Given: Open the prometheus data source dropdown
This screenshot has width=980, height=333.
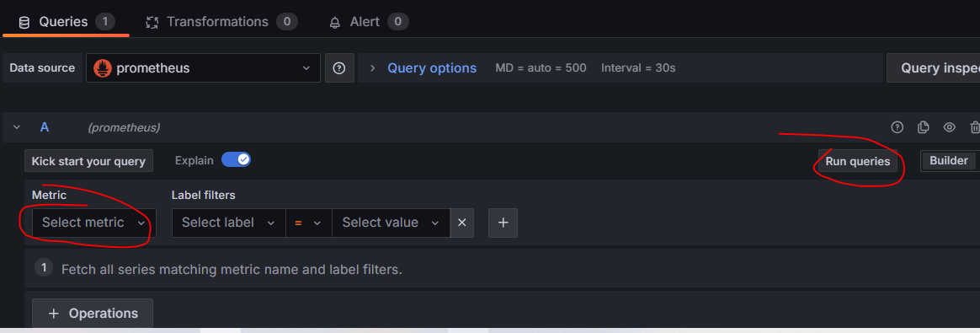Looking at the screenshot, I should click(x=203, y=68).
